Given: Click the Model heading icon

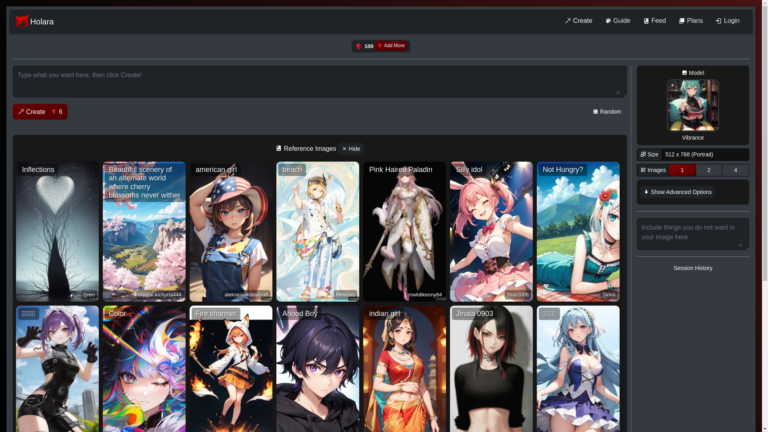Looking at the screenshot, I should coord(684,72).
